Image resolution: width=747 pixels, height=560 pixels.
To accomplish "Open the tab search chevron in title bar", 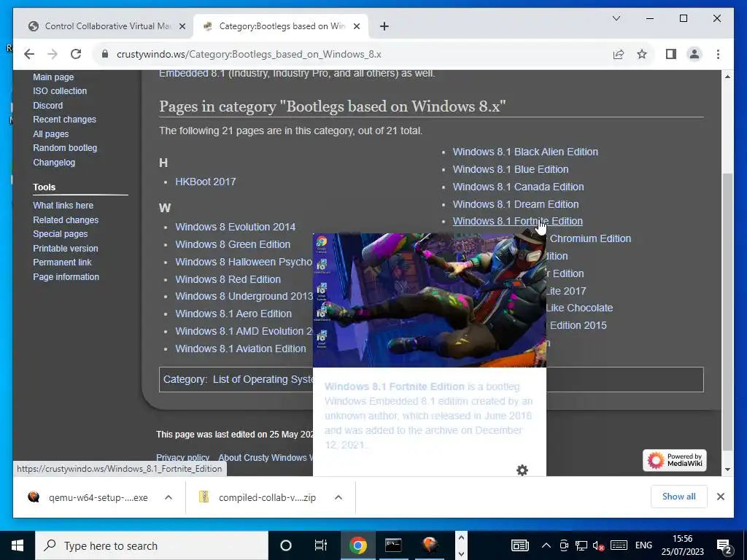I will [x=616, y=18].
